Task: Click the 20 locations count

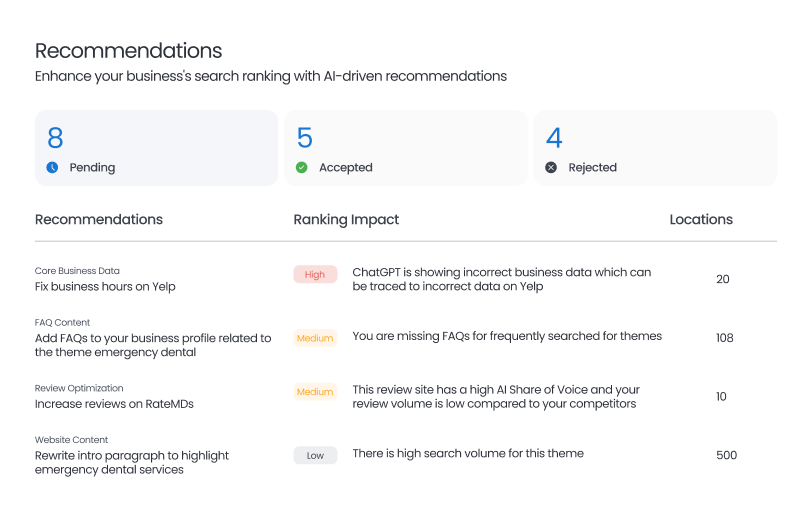Action: [x=723, y=279]
